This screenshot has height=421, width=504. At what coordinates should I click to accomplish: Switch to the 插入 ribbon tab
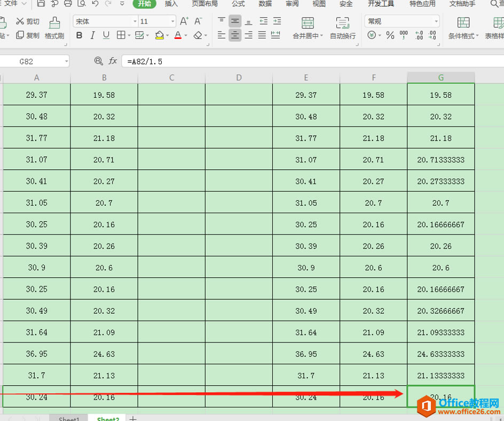171,4
